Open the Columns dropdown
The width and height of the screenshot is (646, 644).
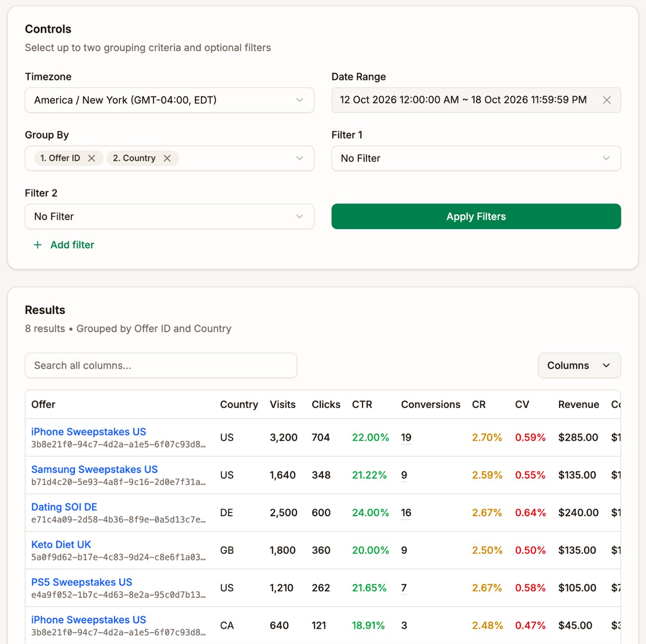[579, 365]
